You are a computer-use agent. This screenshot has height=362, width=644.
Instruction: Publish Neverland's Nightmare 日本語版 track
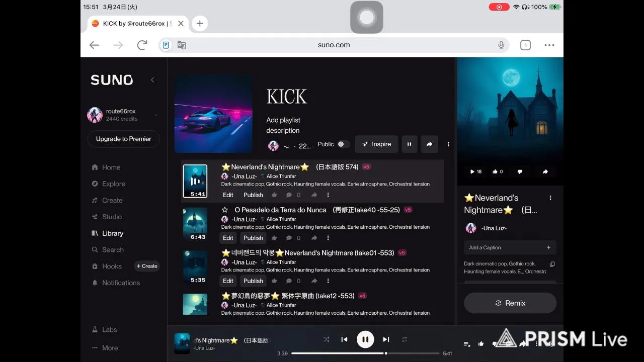[253, 195]
